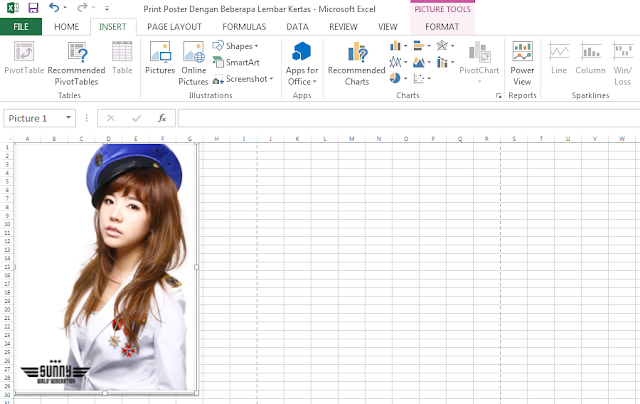
Task: Switch to the FORMULAS tab
Action: pos(244,27)
